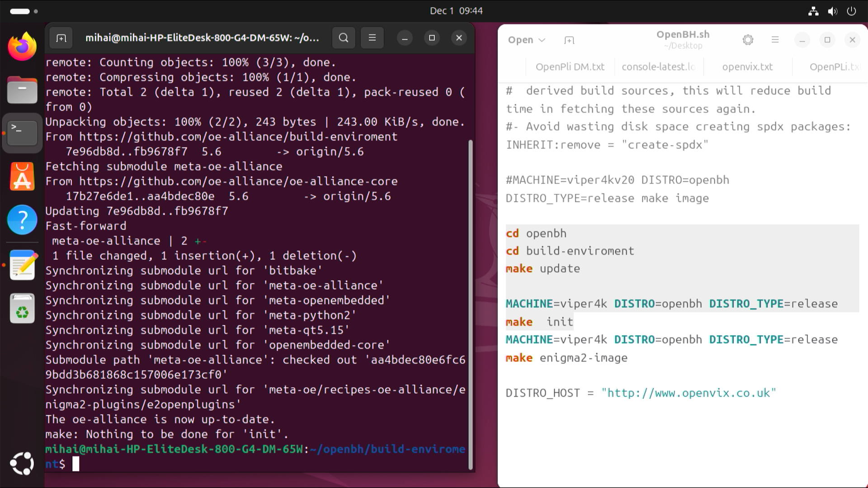Open the text editor view settings gear
The width and height of the screenshot is (868, 488).
748,40
